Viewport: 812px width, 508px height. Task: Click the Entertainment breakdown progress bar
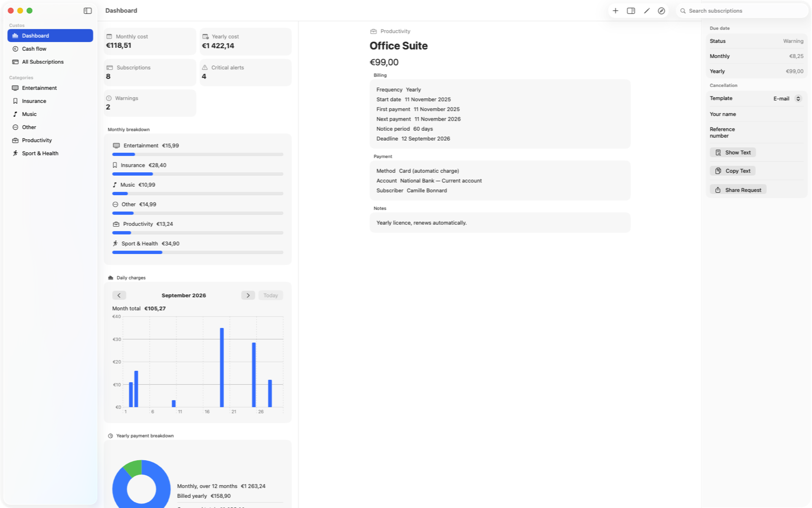click(x=198, y=155)
